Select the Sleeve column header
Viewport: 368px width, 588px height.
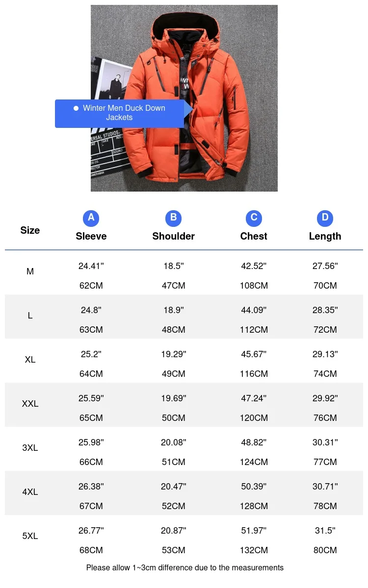[x=91, y=236]
